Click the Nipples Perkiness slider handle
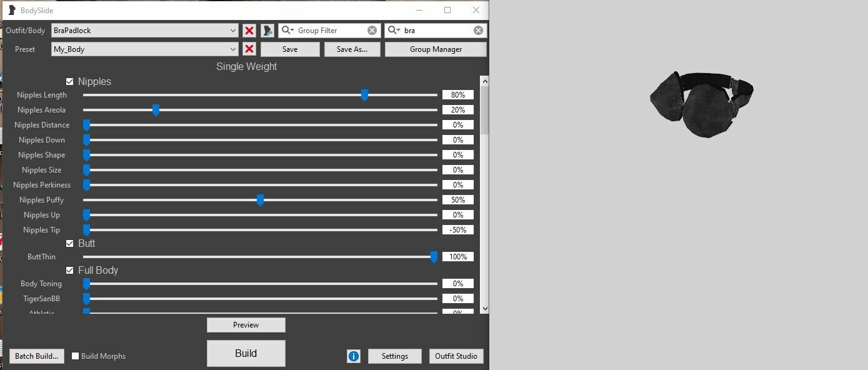 point(87,185)
